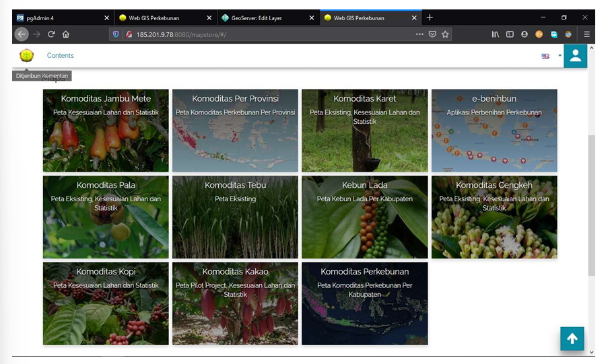Open the Komoditas Jambu Mete map card
This screenshot has width=608, height=364.
106,131
